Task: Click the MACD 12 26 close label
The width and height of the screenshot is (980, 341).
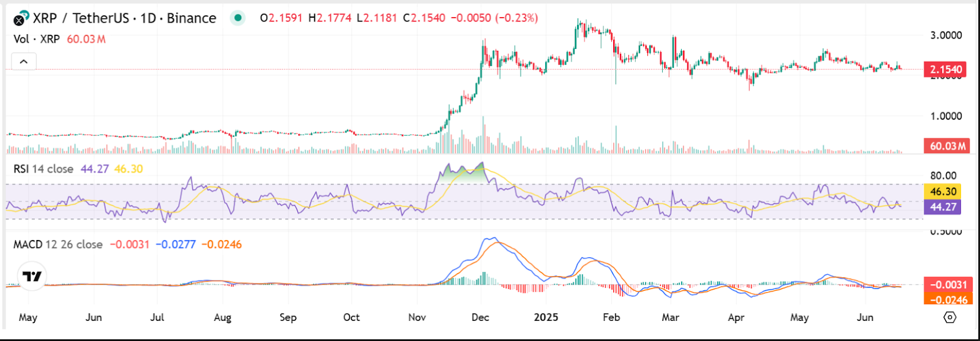Action: click(58, 244)
